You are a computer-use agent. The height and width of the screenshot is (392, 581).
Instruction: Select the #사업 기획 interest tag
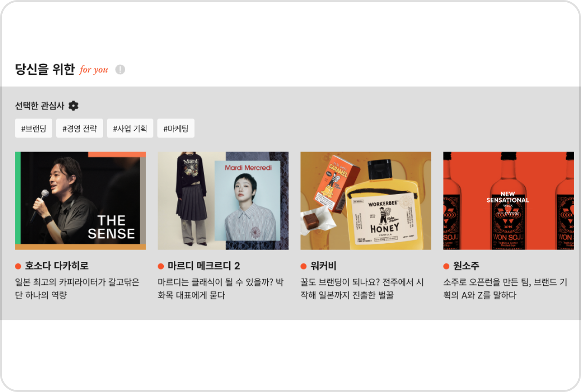[130, 128]
